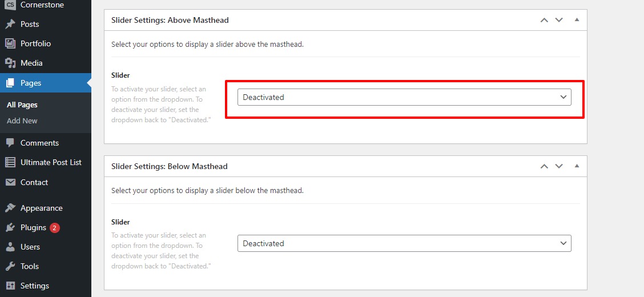Click the Portfolio icon in sidebar
Viewport: 644px width, 297px height.
(10, 43)
